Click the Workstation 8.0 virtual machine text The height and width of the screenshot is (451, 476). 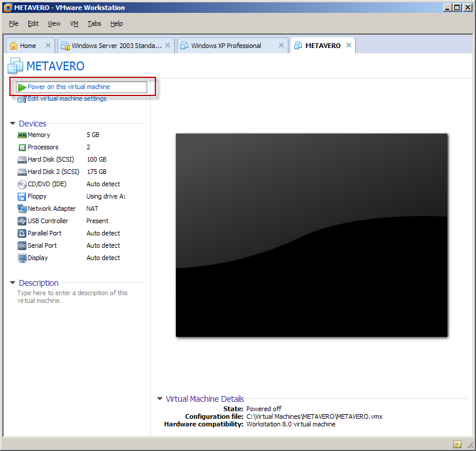[x=291, y=424]
